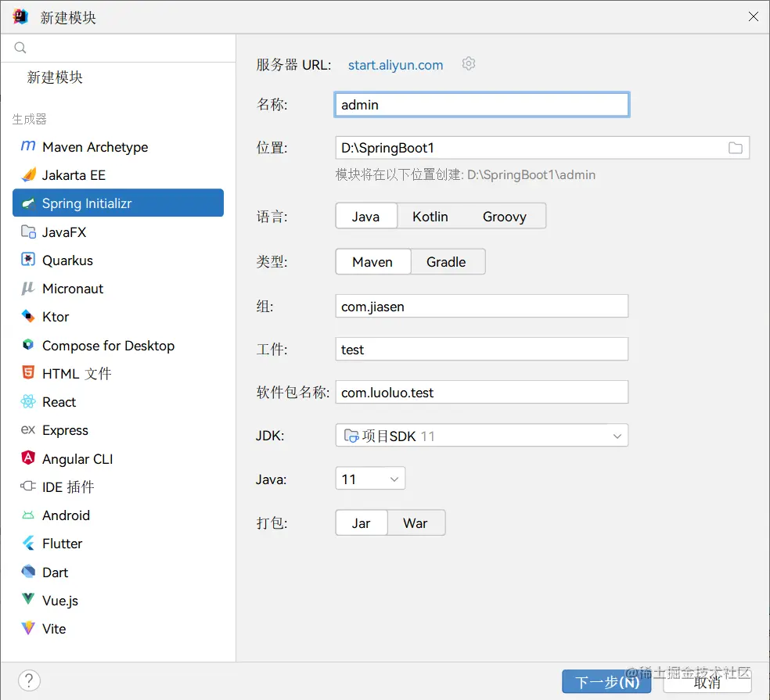
Task: Select the JavaFX generator icon
Action: point(28,232)
